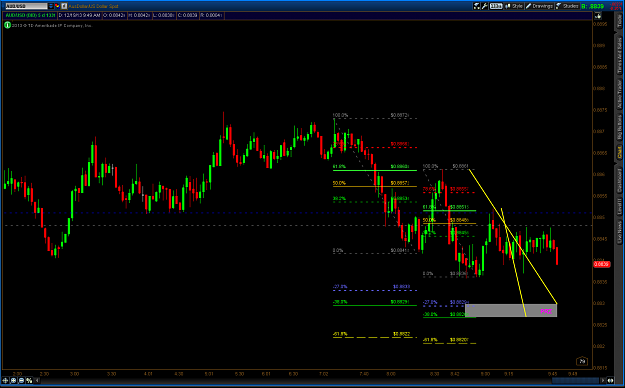Image resolution: width=625 pixels, height=388 pixels.
Task: Click the expand chart arrows icon at bottom right
Action: 610,380
